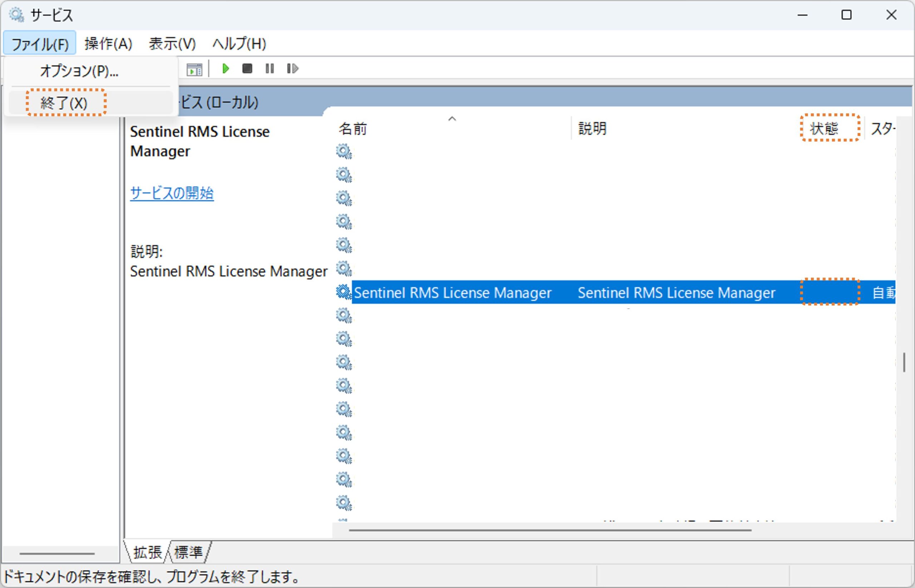Switch to the 拡張 tab
The height and width of the screenshot is (588, 915).
pyautogui.click(x=148, y=553)
